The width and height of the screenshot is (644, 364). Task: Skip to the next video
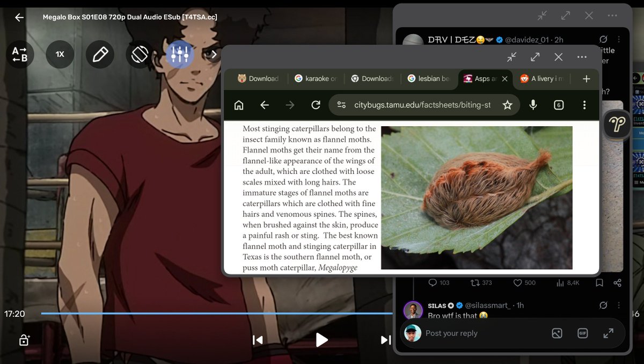[x=386, y=340]
